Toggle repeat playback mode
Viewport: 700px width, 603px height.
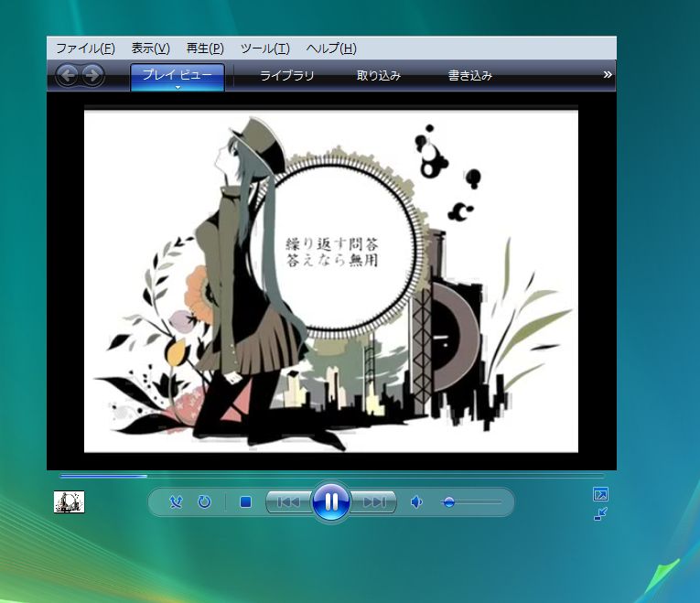[204, 502]
